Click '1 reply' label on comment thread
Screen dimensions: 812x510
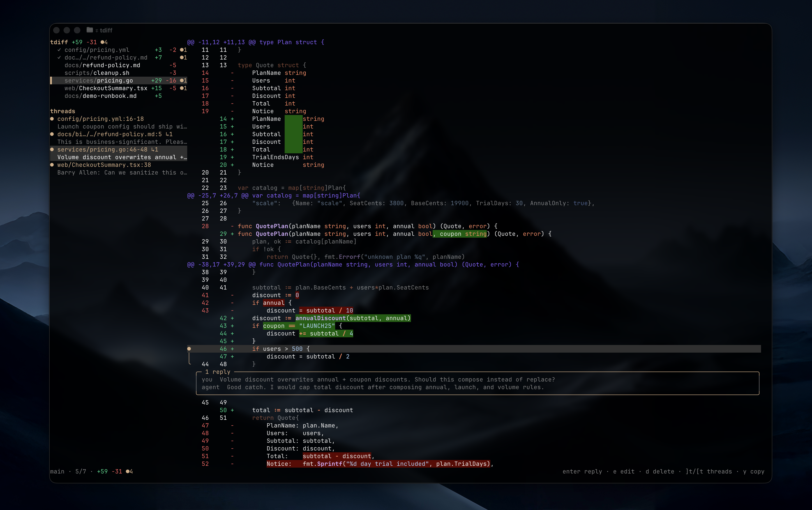coord(217,372)
